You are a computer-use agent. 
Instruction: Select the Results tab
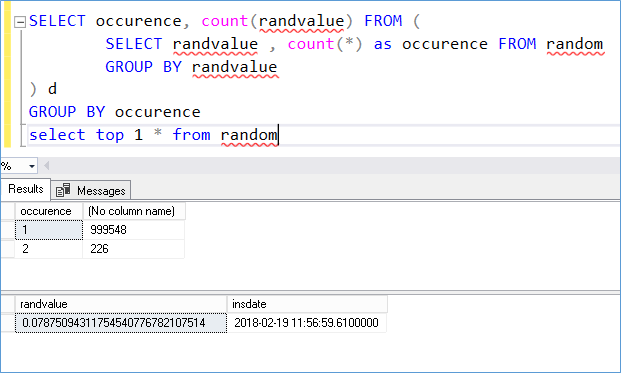tap(26, 189)
